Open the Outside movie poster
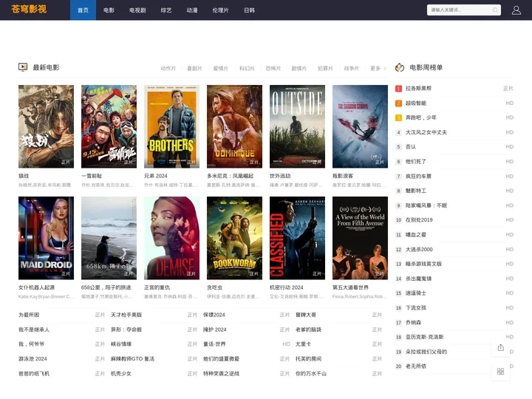This screenshot has height=399, width=532. coord(297,126)
